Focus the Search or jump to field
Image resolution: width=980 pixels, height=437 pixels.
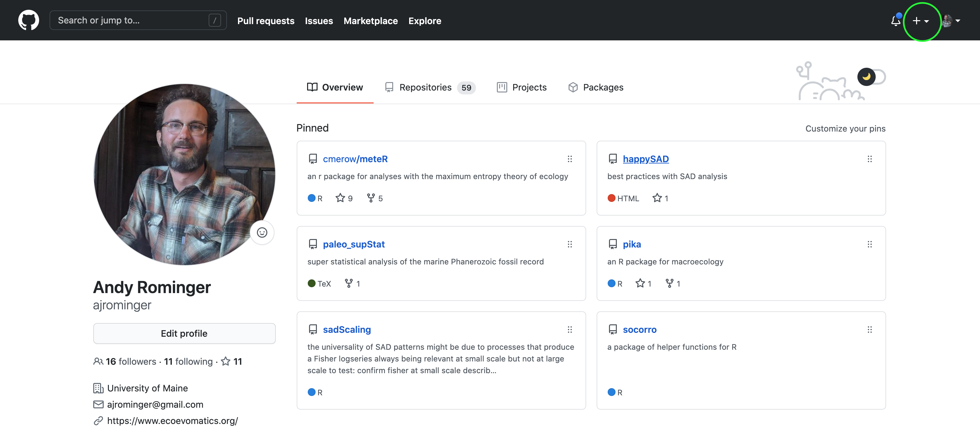point(131,21)
